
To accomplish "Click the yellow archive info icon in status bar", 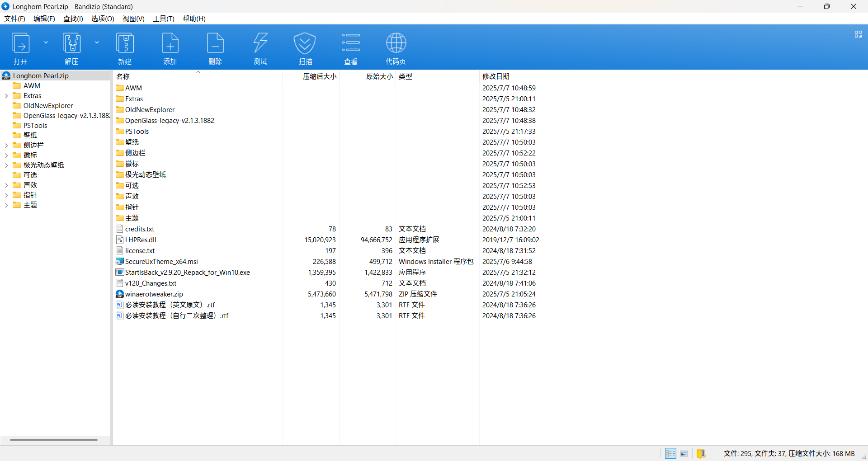I will tap(701, 453).
